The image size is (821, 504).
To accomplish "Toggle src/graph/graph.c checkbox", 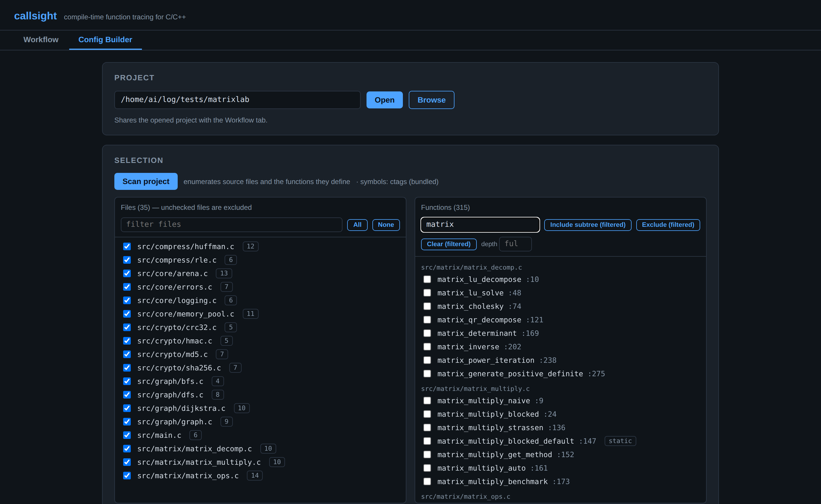I will pyautogui.click(x=127, y=422).
